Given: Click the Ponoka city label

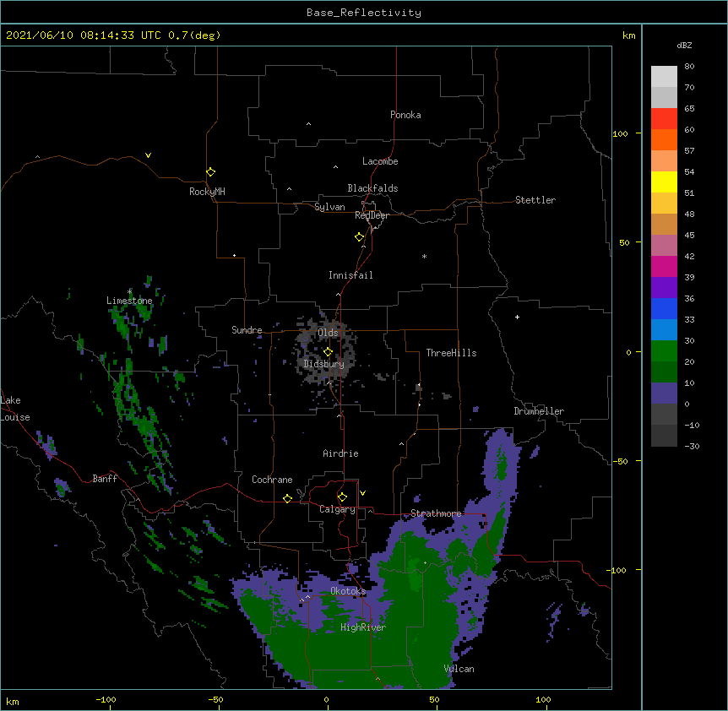Looking at the screenshot, I should [x=405, y=115].
